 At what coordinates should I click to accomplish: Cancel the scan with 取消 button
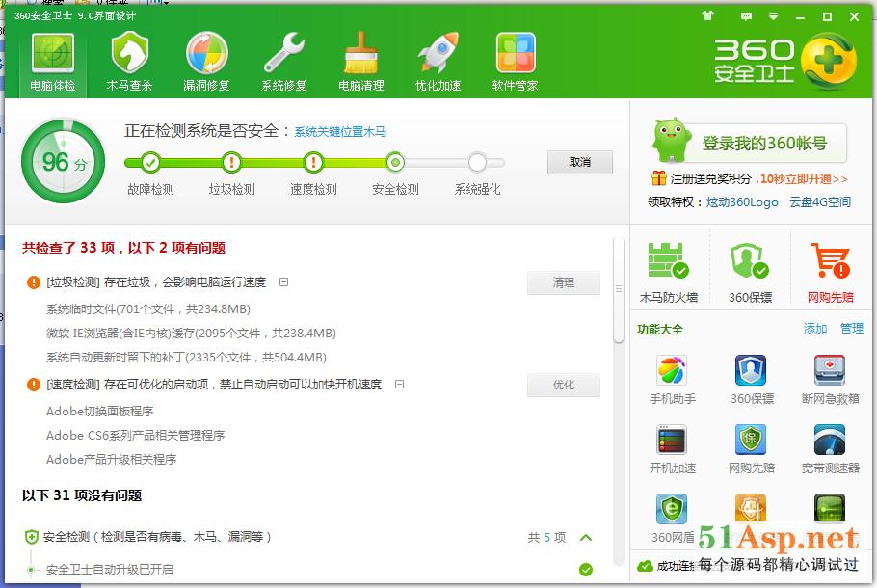tap(580, 162)
